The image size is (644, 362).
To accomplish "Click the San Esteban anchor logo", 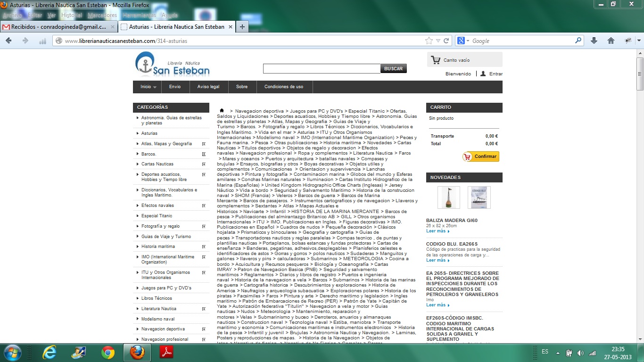I will [x=172, y=65].
